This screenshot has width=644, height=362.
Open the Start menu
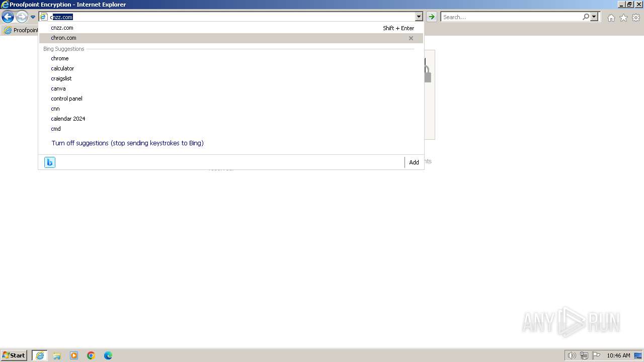tap(14, 355)
